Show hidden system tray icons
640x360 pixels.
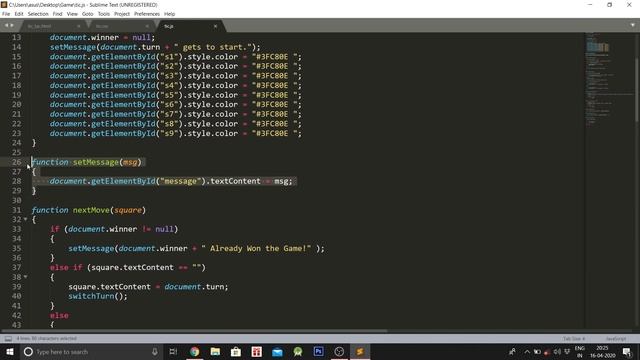(527, 351)
